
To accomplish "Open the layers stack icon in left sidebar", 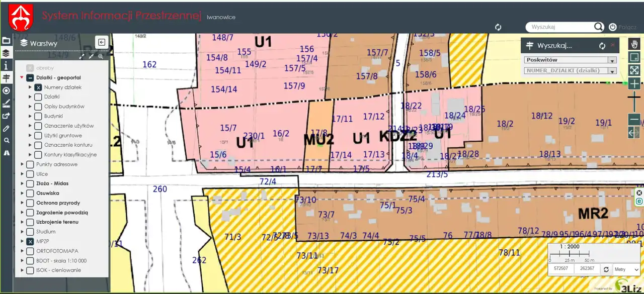I will coord(6,53).
